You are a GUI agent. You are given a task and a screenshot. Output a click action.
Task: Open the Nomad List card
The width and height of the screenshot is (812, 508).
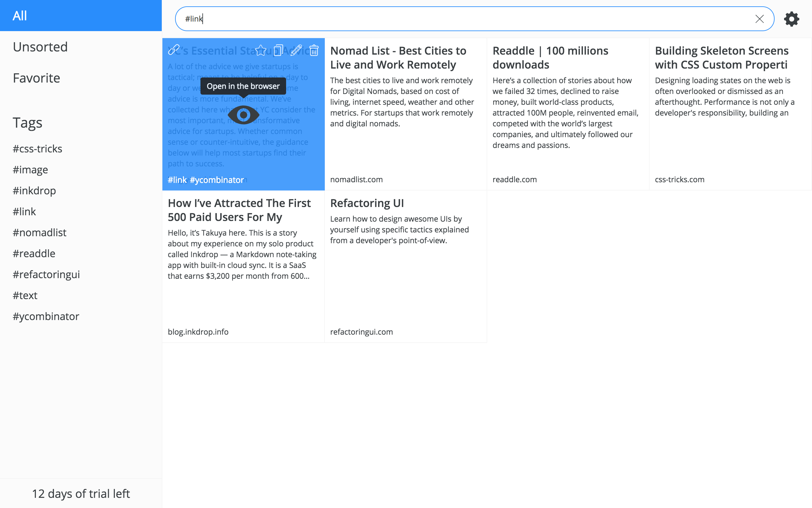[406, 114]
